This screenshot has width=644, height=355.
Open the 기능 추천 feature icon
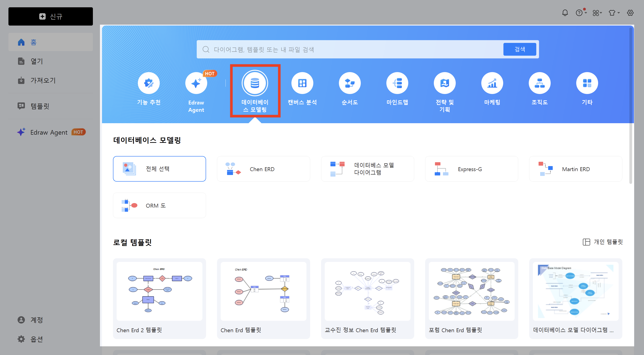point(149,83)
